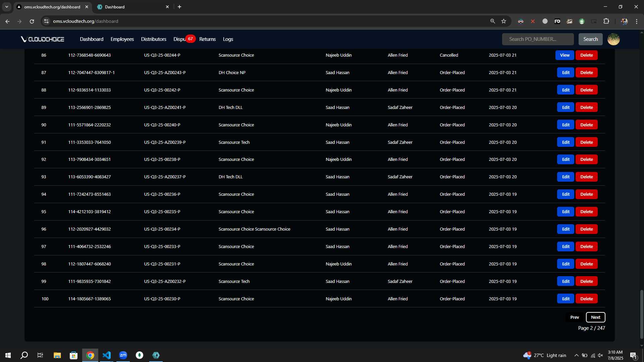Click the Search PO_NUMBER input field

538,39
